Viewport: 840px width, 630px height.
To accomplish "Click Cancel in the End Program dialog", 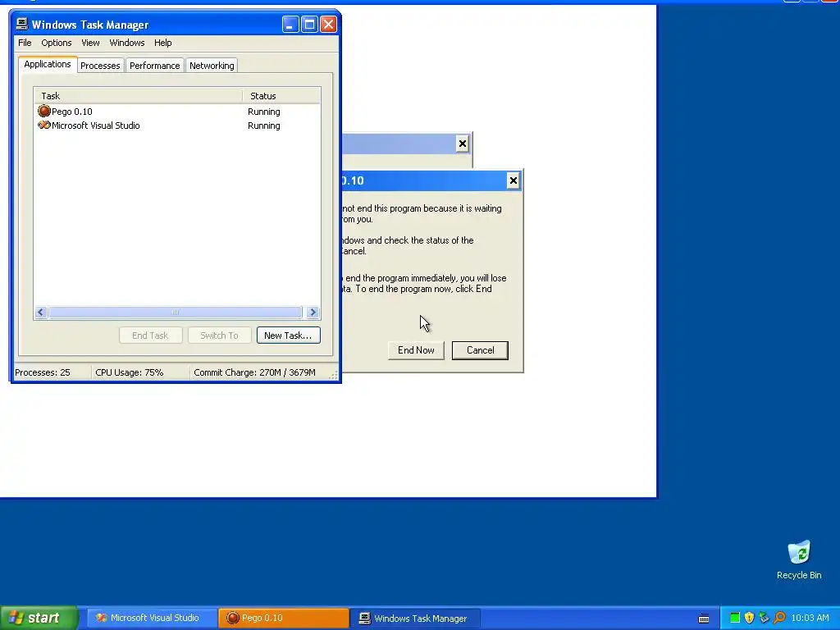I will coord(480,350).
